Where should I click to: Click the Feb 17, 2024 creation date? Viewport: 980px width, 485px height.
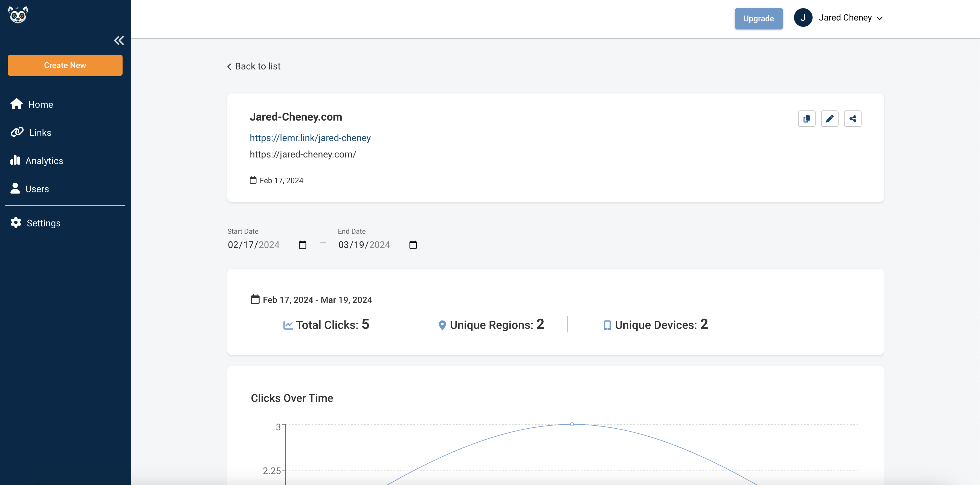[282, 180]
